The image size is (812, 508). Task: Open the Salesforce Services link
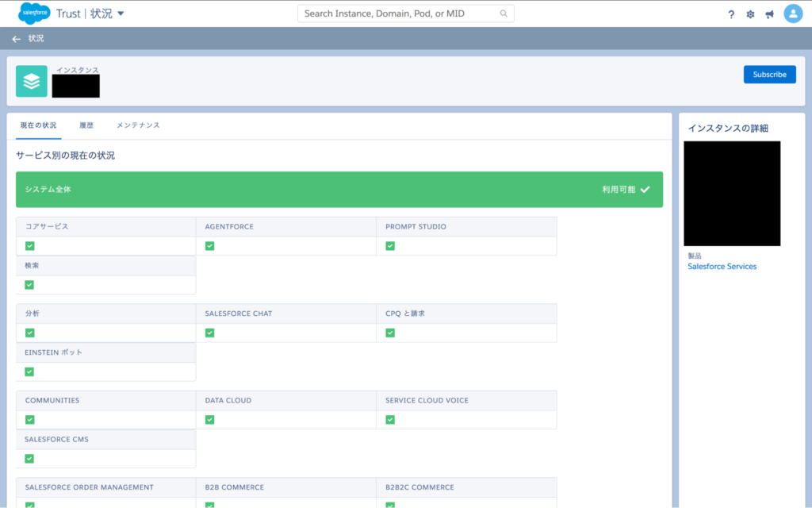coord(722,267)
